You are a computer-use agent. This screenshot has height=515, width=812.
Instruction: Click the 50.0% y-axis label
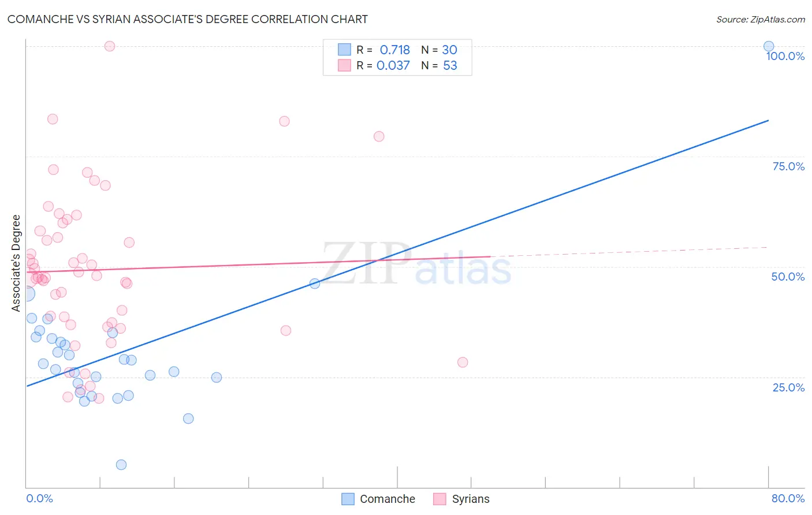point(788,277)
